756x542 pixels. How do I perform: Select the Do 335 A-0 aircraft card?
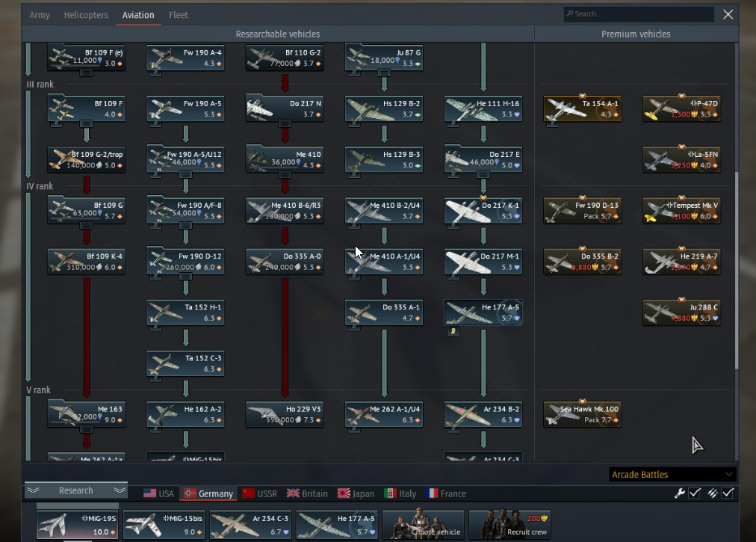pos(285,261)
